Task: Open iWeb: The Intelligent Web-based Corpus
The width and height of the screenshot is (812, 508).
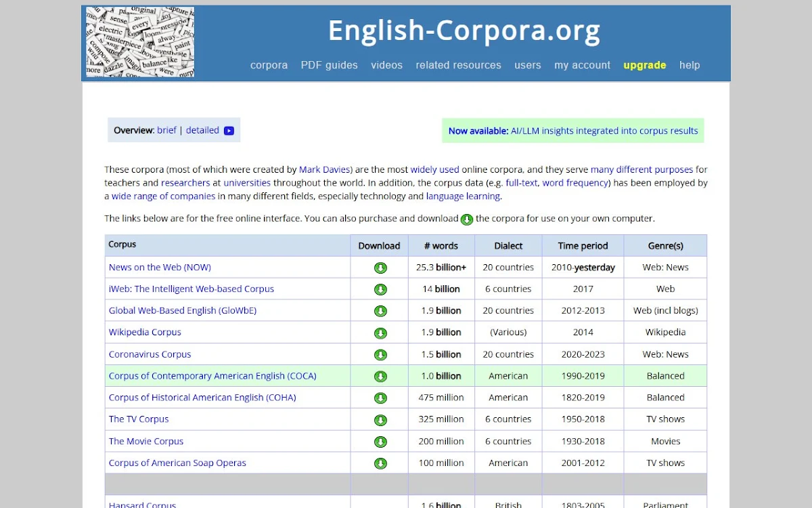Action: (191, 289)
